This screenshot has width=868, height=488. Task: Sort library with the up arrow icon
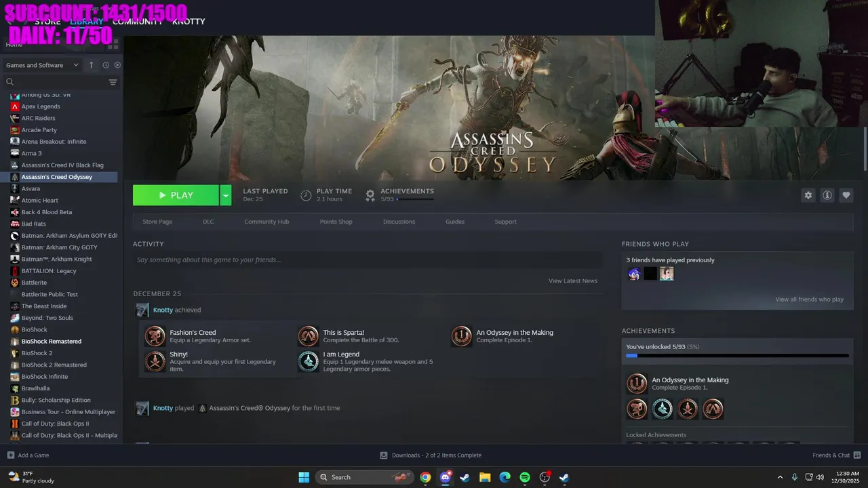92,65
